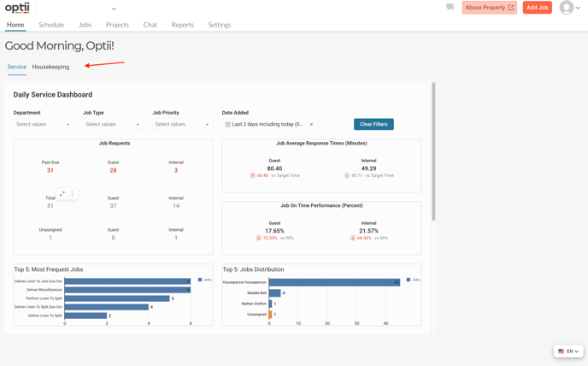Viewport: 588px width, 366px height.
Task: Click the calendar icon in Date Added
Action: click(x=228, y=125)
